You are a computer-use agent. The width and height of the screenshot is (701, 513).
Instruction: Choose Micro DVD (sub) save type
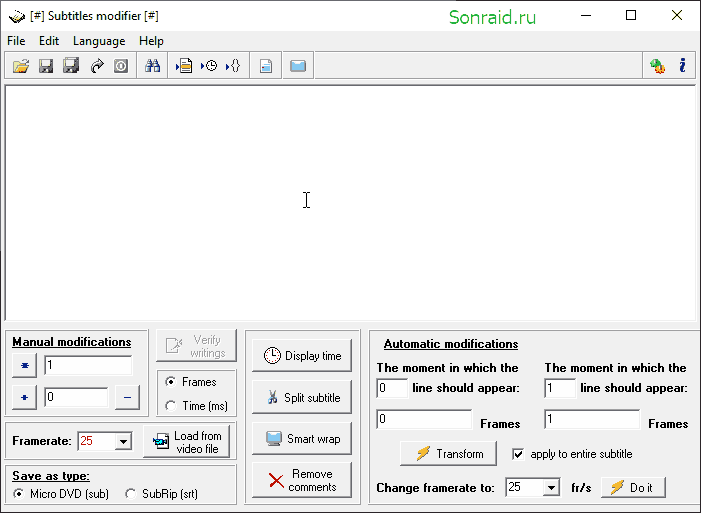tap(18, 494)
